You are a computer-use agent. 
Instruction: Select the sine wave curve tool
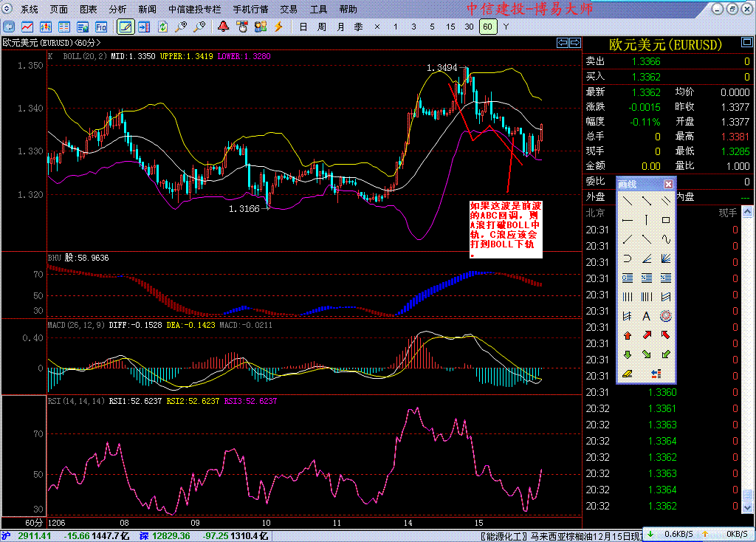tap(666, 239)
